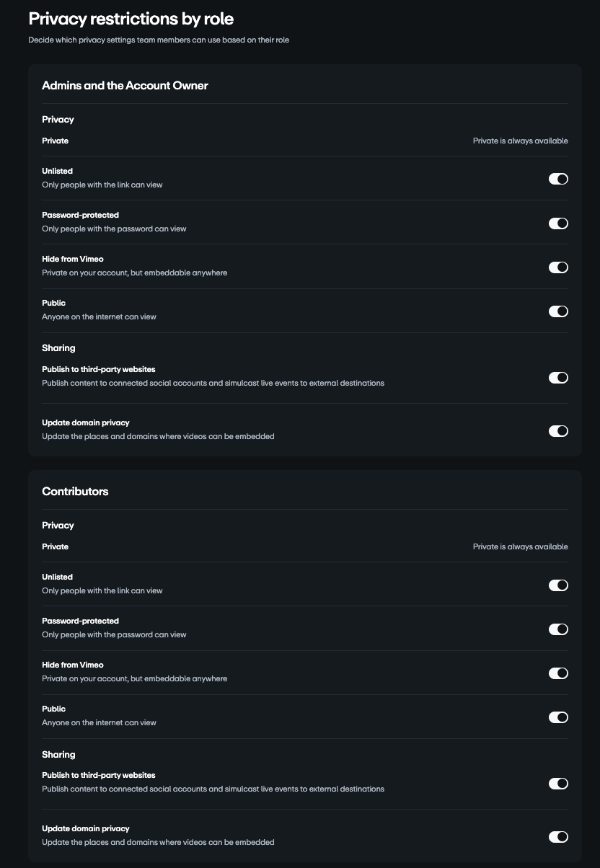Switch off Update domain privacy for Admins
Viewport: 600px width, 868px height.
pyautogui.click(x=558, y=431)
